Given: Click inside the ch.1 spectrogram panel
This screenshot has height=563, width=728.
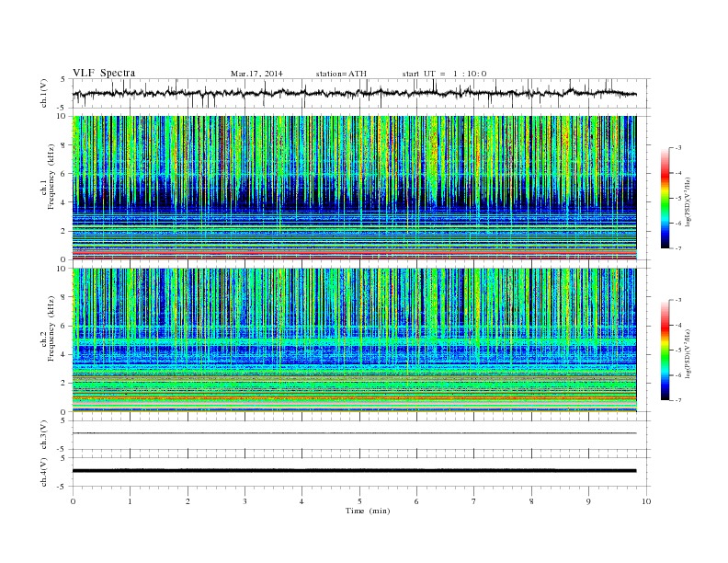Looking at the screenshot, I should (x=354, y=188).
